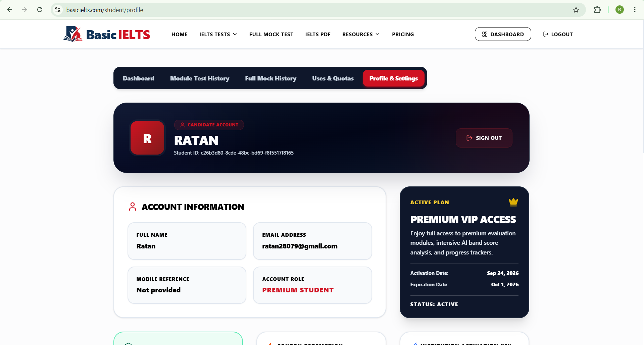Viewport: 644px width, 345px height.
Task: Click the red R avatar tile
Action: (x=147, y=138)
